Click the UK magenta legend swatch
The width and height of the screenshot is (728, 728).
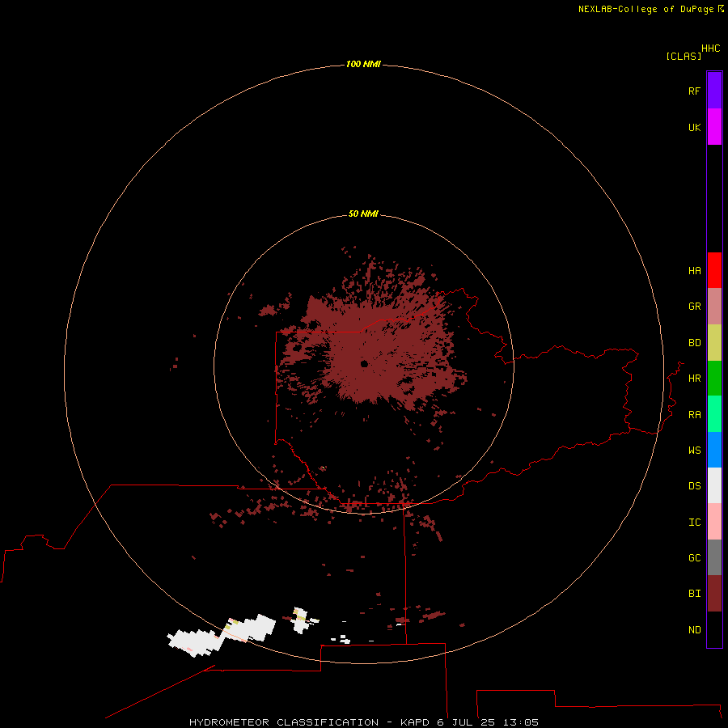[x=714, y=127]
